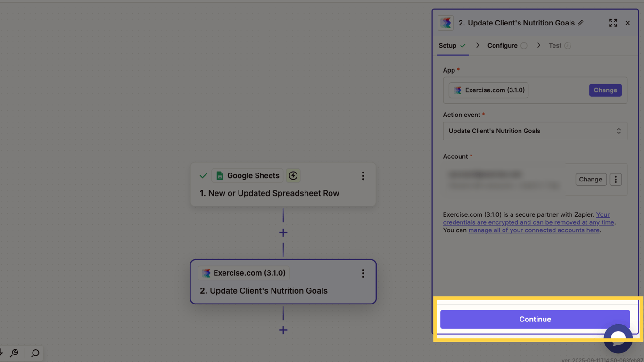Viewport: 644px width, 362px height.
Task: Click the search magnifier icon in the bottom toolbar
Action: [35, 353]
